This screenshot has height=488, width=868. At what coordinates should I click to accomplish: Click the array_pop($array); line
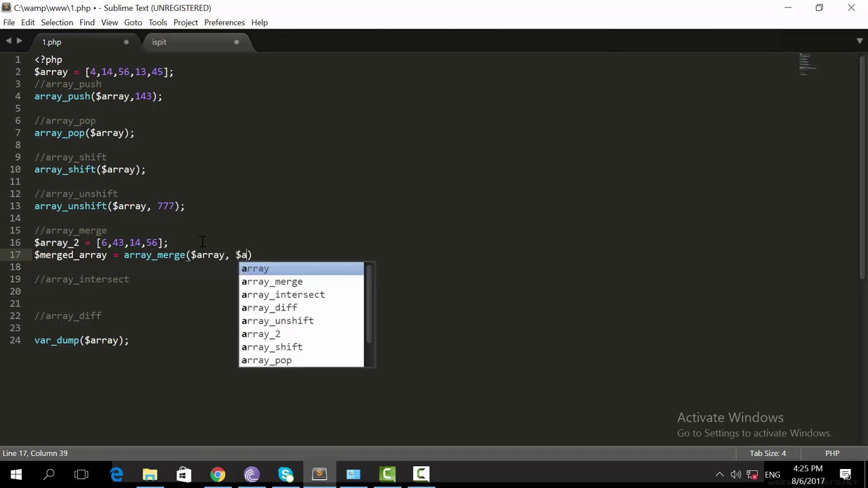(x=85, y=133)
